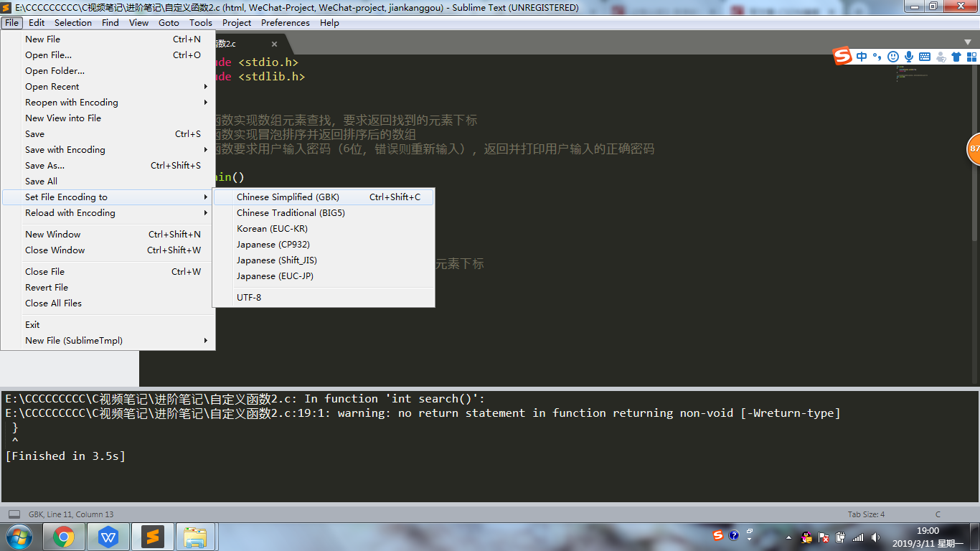Image resolution: width=980 pixels, height=551 pixels.
Task: Click the Show Desktop strip at taskbar end
Action: click(975, 537)
